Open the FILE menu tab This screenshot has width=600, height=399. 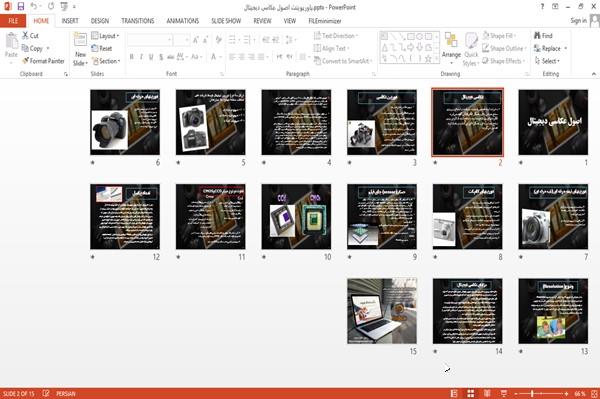point(13,21)
